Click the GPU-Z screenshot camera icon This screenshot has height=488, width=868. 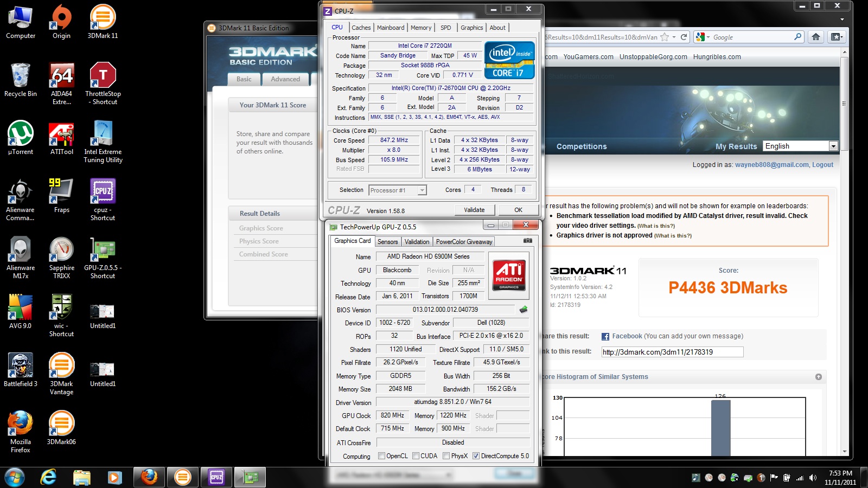point(527,241)
